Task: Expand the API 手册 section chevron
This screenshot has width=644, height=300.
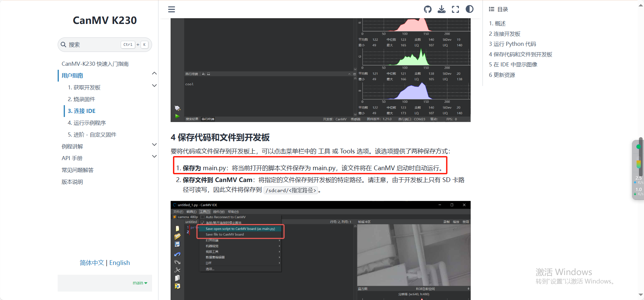Action: [154, 156]
